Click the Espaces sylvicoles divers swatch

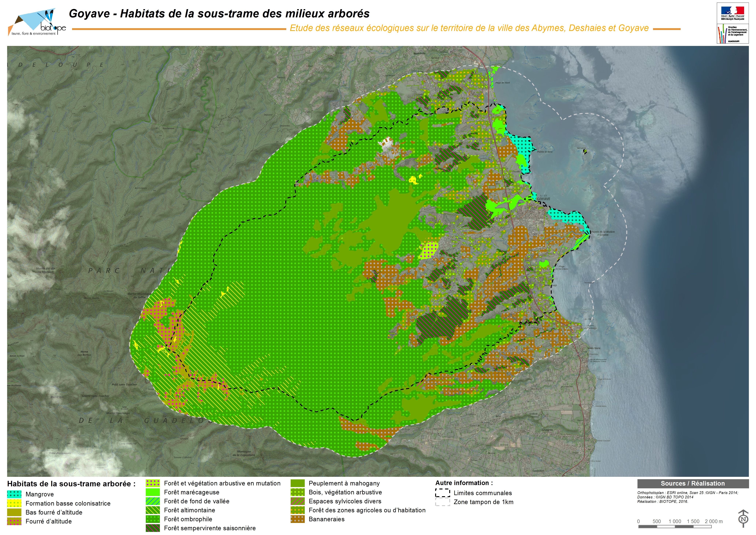click(x=298, y=501)
